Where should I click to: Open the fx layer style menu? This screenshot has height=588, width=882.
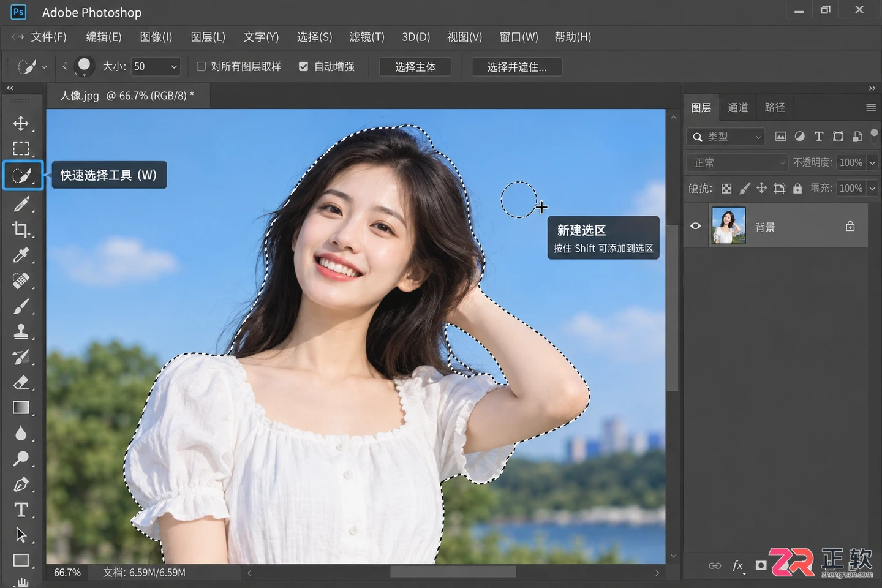pyautogui.click(x=738, y=565)
